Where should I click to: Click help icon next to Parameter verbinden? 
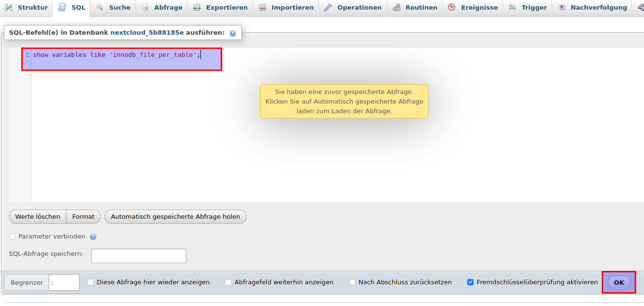[93, 236]
